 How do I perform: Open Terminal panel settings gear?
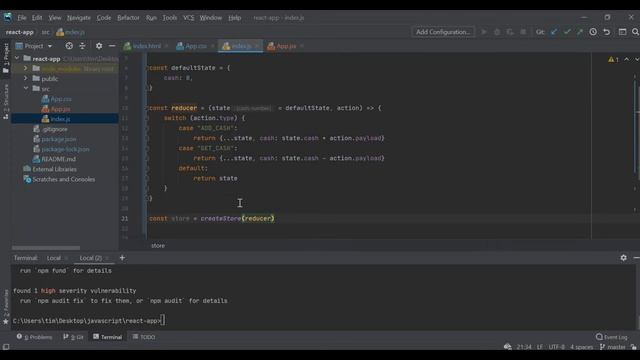(623, 258)
